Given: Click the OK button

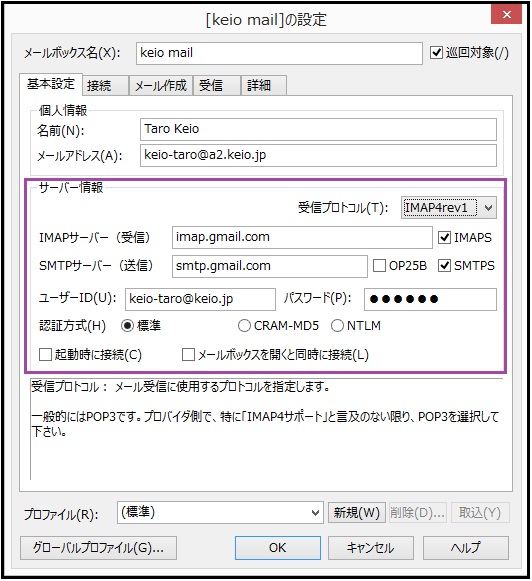Looking at the screenshot, I should click(277, 548).
